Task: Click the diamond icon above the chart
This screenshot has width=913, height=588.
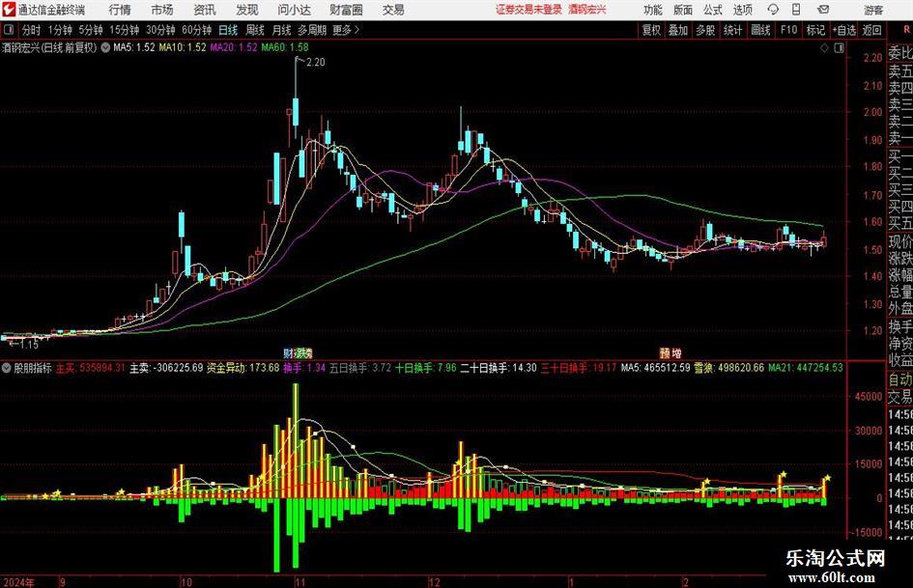Action: click(x=824, y=48)
